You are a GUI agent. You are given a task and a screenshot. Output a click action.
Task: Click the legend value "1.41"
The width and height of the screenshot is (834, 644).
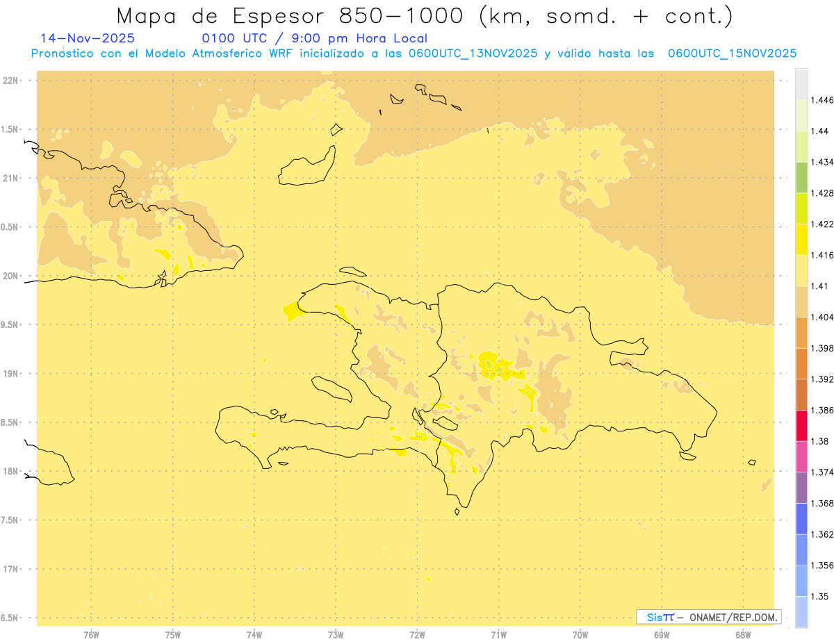819,286
